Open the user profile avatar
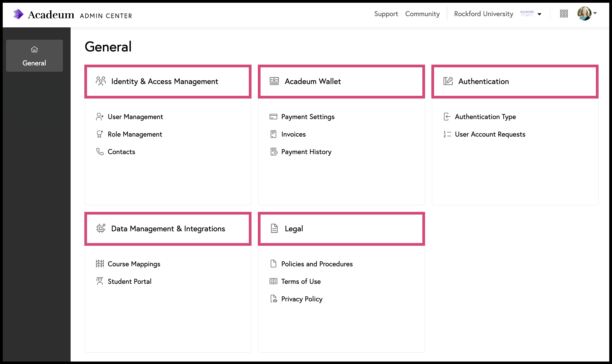Screen dimensions: 612x364 (584, 13)
